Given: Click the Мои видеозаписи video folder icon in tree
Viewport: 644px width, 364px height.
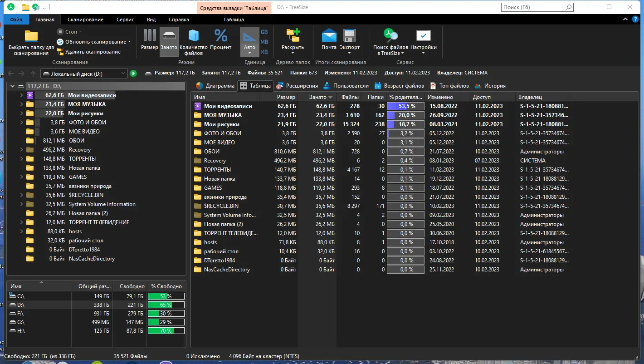Looking at the screenshot, I should click(30, 95).
